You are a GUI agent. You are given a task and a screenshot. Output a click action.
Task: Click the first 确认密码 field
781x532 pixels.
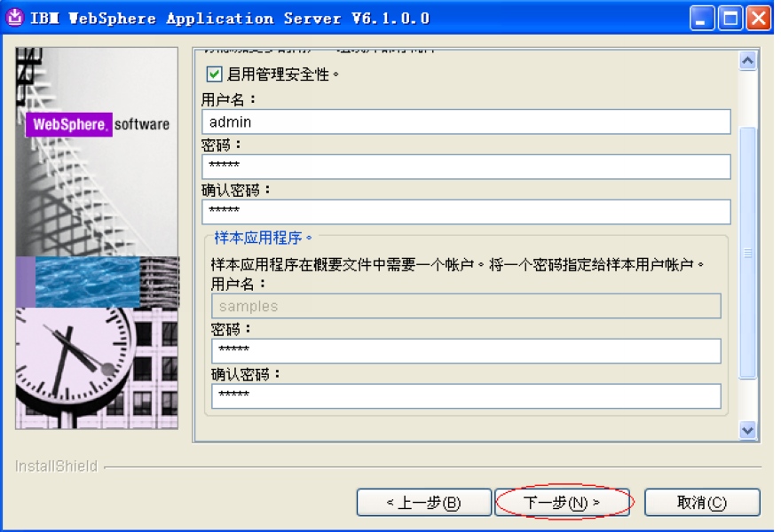[x=466, y=211]
